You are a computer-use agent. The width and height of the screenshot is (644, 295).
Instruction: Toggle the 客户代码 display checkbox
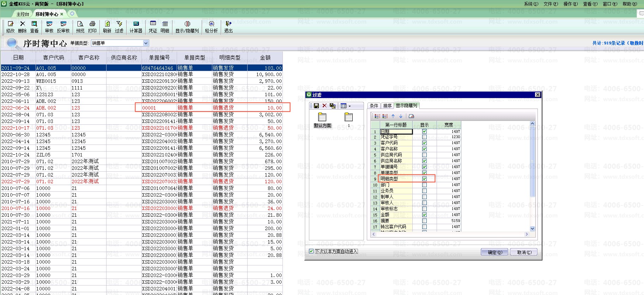pyautogui.click(x=424, y=143)
